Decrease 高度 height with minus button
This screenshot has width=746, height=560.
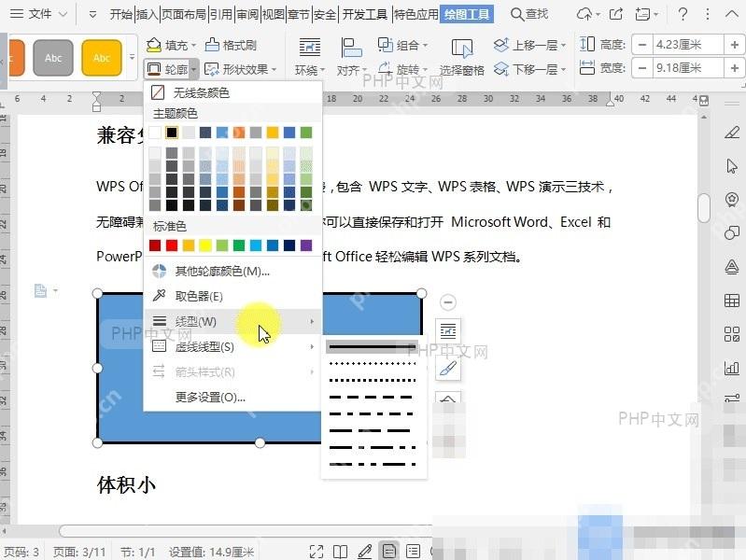click(642, 45)
